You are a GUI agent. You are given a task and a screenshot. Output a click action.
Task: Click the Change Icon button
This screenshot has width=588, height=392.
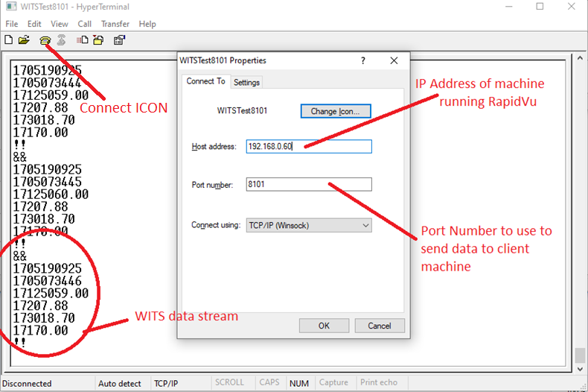click(336, 111)
